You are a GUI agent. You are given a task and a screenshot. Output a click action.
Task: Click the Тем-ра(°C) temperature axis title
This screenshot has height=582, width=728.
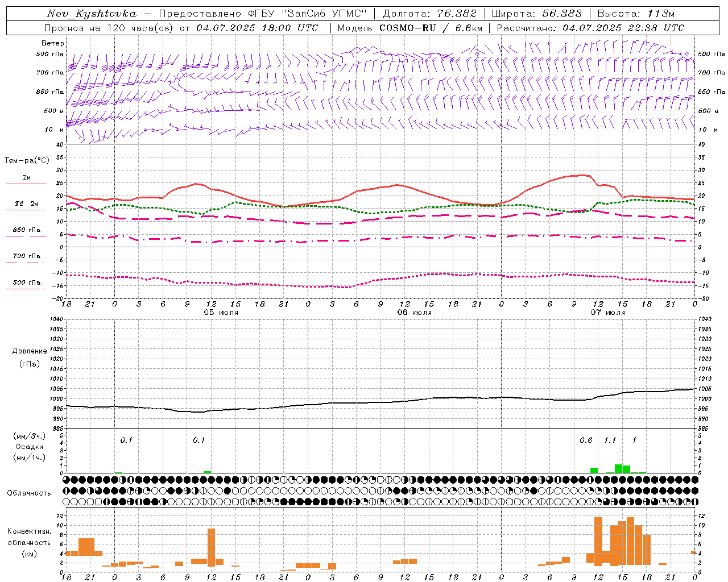(26, 161)
